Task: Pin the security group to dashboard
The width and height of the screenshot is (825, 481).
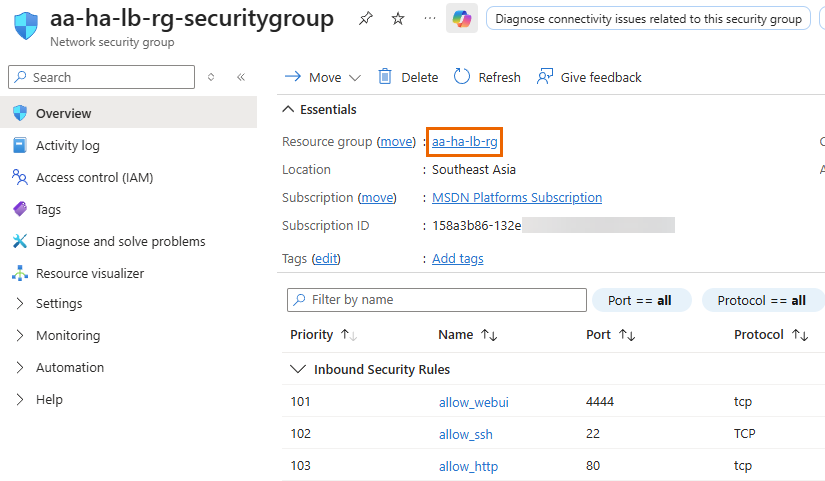Action: [366, 18]
